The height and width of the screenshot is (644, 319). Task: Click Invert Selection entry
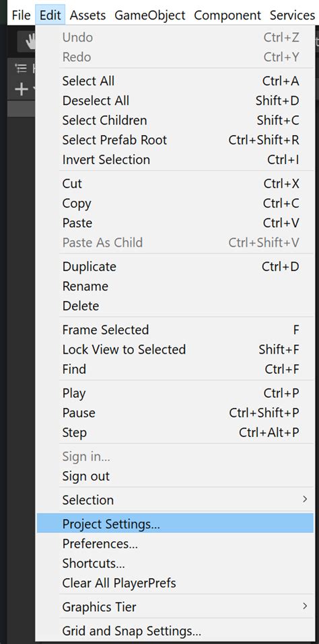175,159
